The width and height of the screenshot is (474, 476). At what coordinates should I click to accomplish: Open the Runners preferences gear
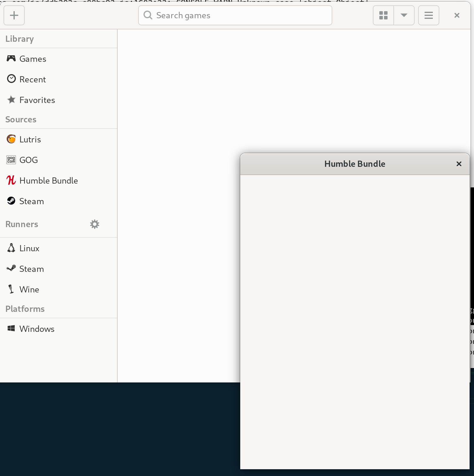pyautogui.click(x=94, y=224)
